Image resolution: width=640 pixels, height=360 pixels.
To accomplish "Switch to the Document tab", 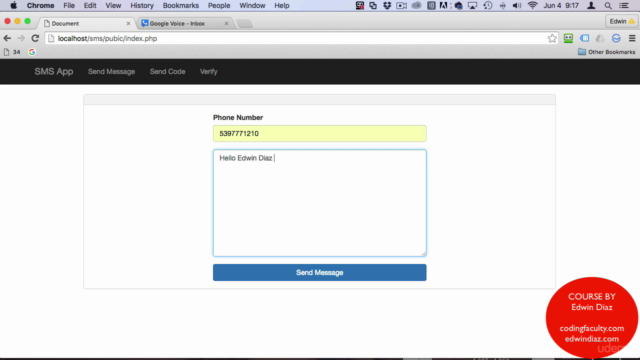I will (87, 23).
